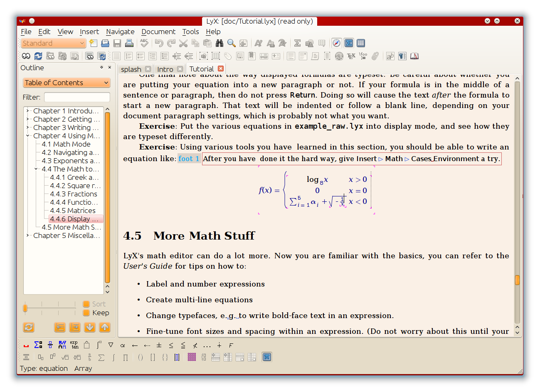Toggle the table toolbar button
This screenshot has height=392, width=540.
click(x=361, y=43)
